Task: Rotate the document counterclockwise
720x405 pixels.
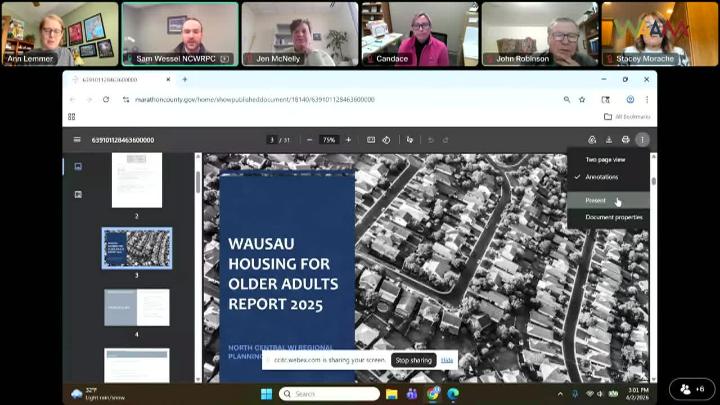Action: 386,140
